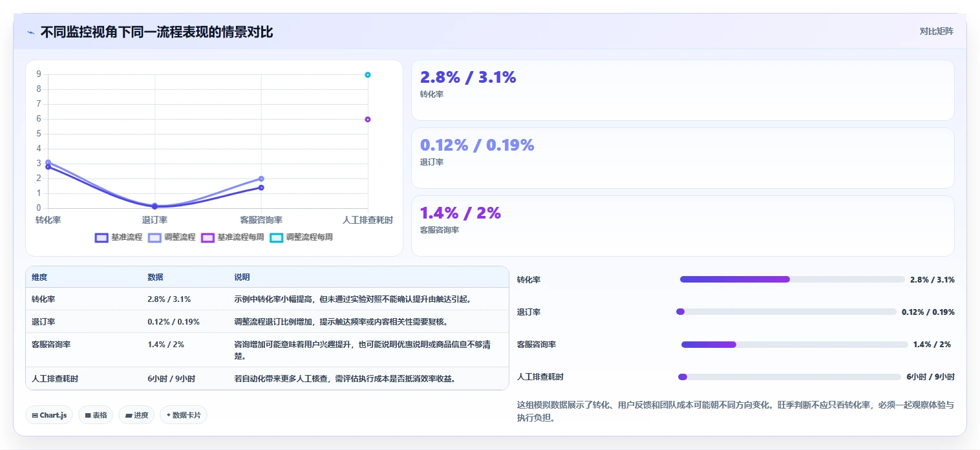Click 6小时 / 9小时 value beside progress bar
This screenshot has height=450, width=980.
[x=930, y=377]
